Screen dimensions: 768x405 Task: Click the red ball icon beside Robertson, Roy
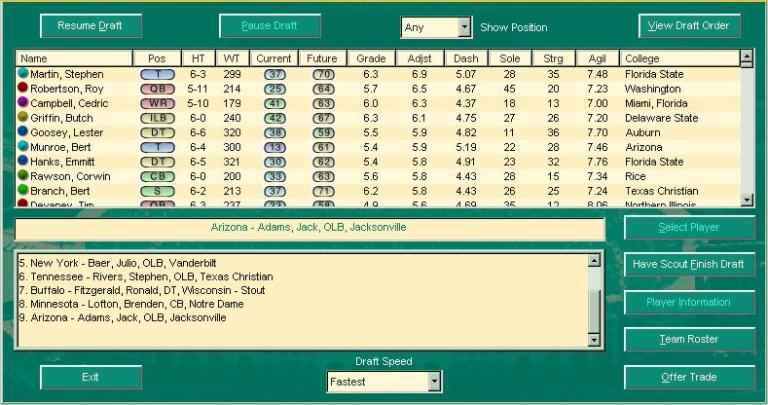23,88
